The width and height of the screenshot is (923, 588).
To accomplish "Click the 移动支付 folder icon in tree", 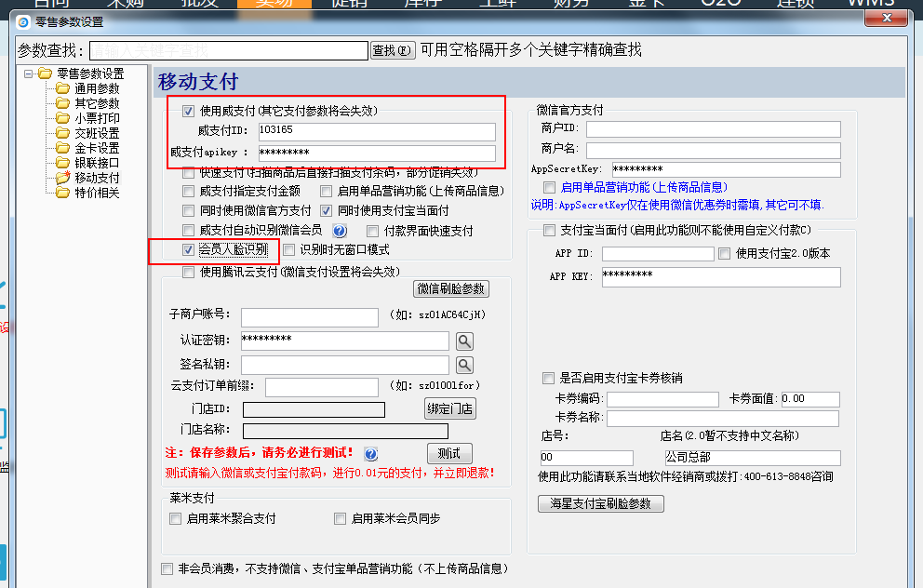I will coord(63,178).
